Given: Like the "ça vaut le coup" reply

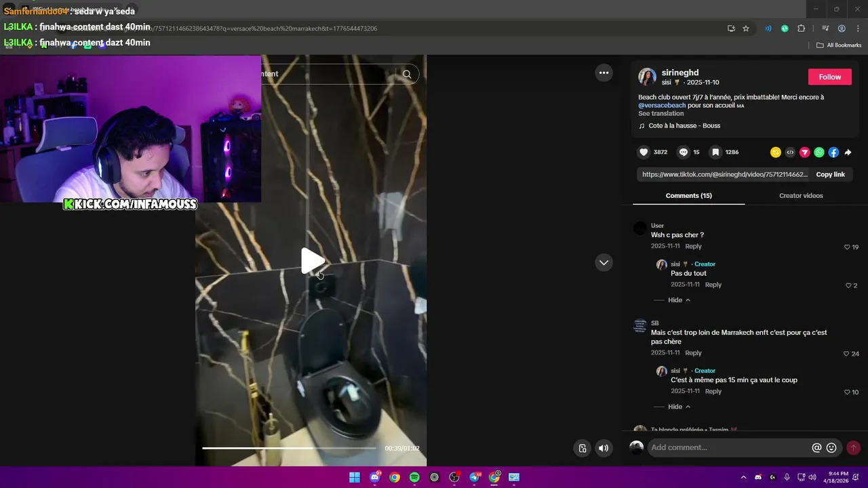Looking at the screenshot, I should [x=847, y=392].
